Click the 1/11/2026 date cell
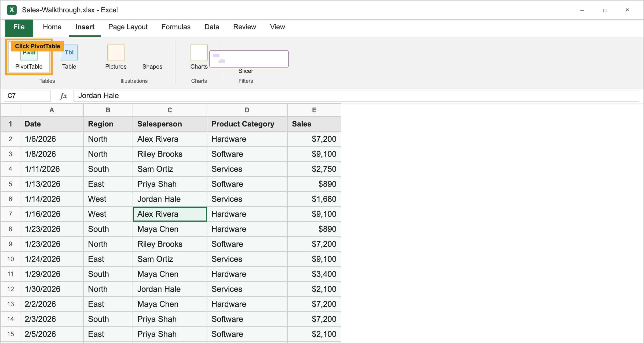The image size is (644, 343). (52, 169)
